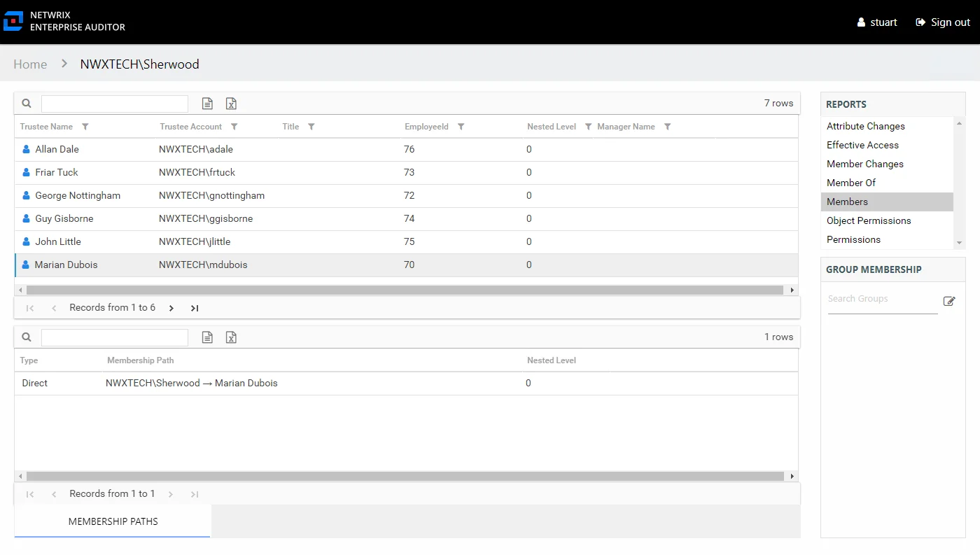Select the Friar Tuck row

406,172
